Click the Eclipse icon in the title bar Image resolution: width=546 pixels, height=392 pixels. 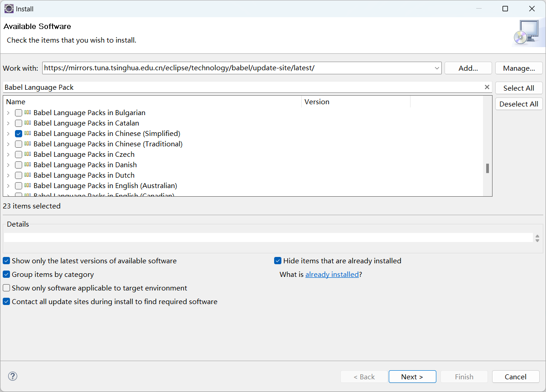coord(9,9)
